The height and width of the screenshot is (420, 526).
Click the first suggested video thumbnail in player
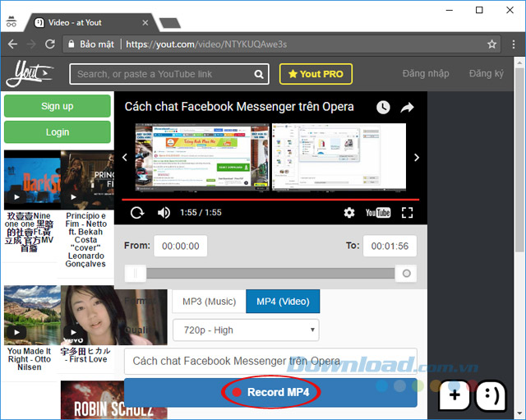pos(202,157)
